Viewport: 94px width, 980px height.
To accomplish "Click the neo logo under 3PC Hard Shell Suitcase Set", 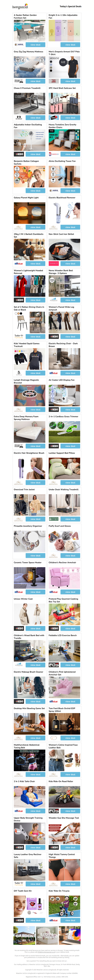I will click(x=54, y=118).
